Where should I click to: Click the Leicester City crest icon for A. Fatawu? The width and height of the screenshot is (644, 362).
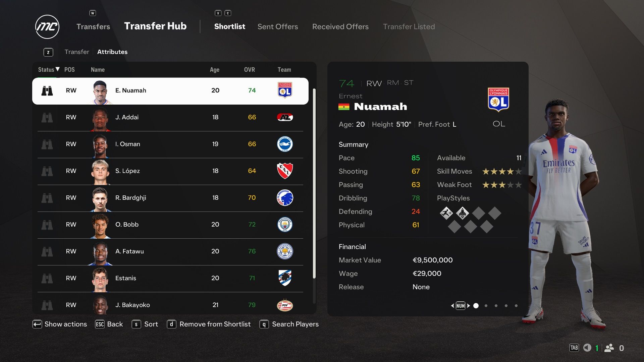pos(284,251)
